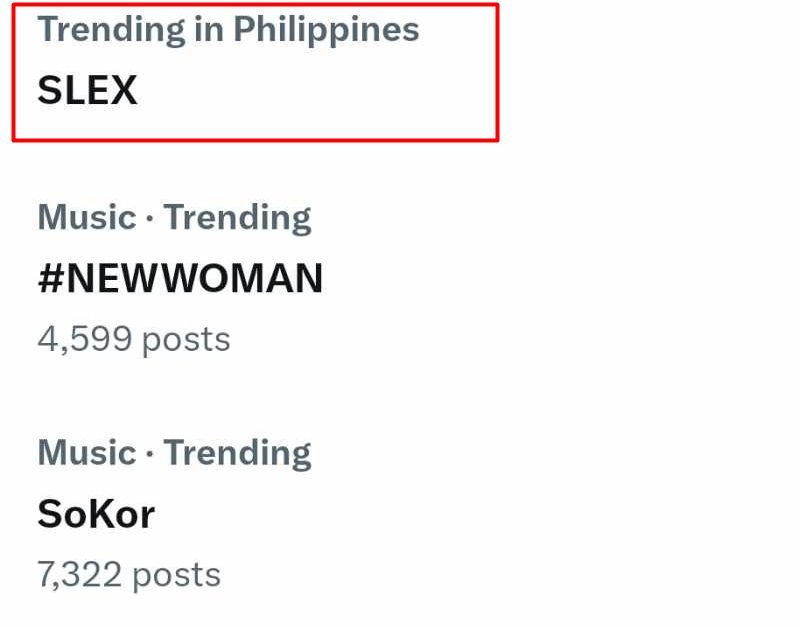
Task: Open the Philippines location trend label
Action: point(228,29)
